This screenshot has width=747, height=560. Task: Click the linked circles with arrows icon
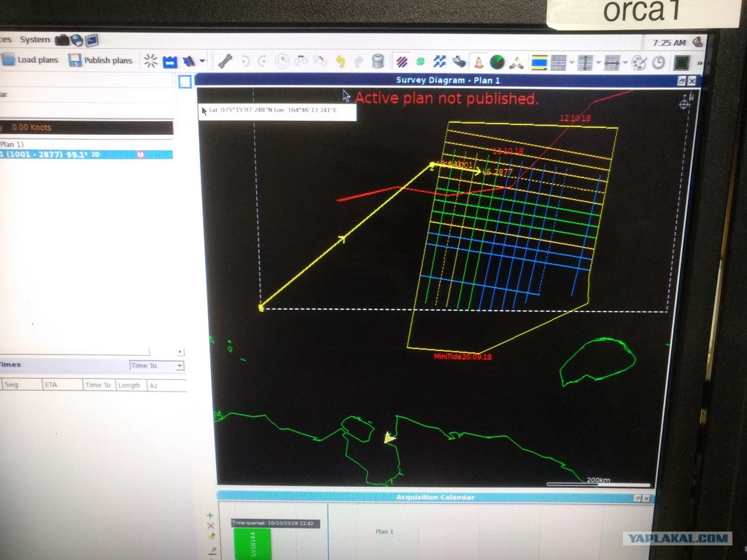(x=301, y=61)
